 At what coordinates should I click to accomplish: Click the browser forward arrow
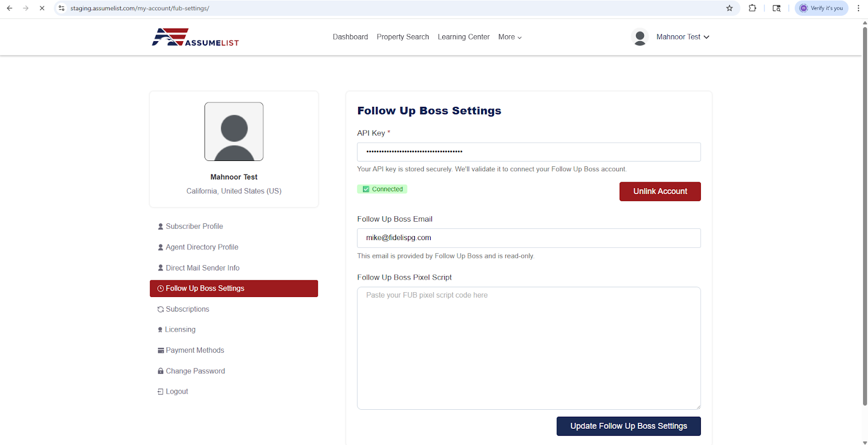click(x=25, y=8)
